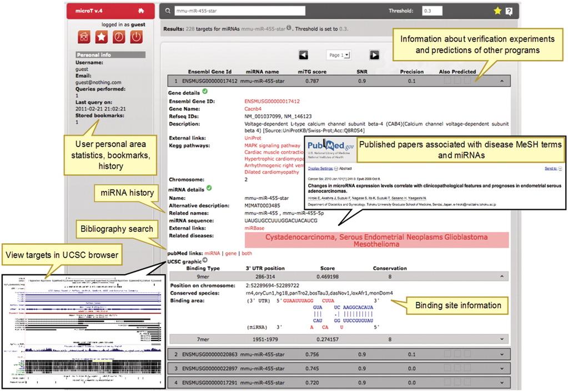The height and width of the screenshot is (392, 568).
Task: Open the UniProt external link
Action: (253, 138)
